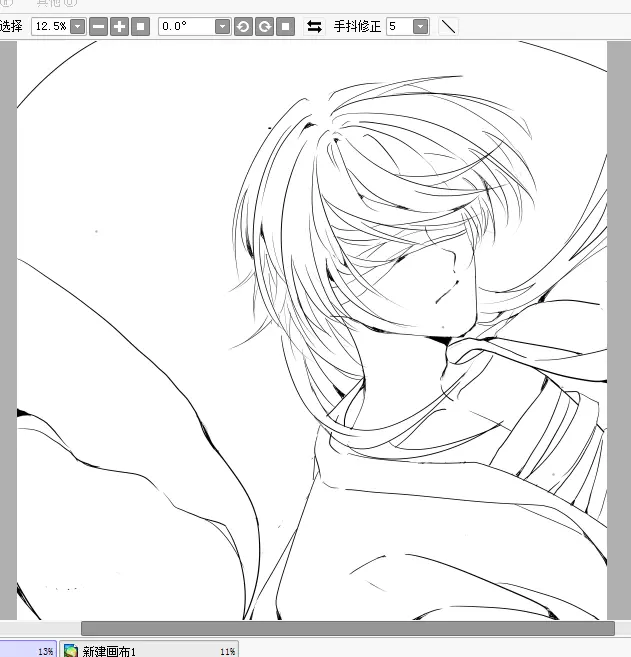Open the 手抖修正 stabilizer dropdown arrow

[420, 26]
